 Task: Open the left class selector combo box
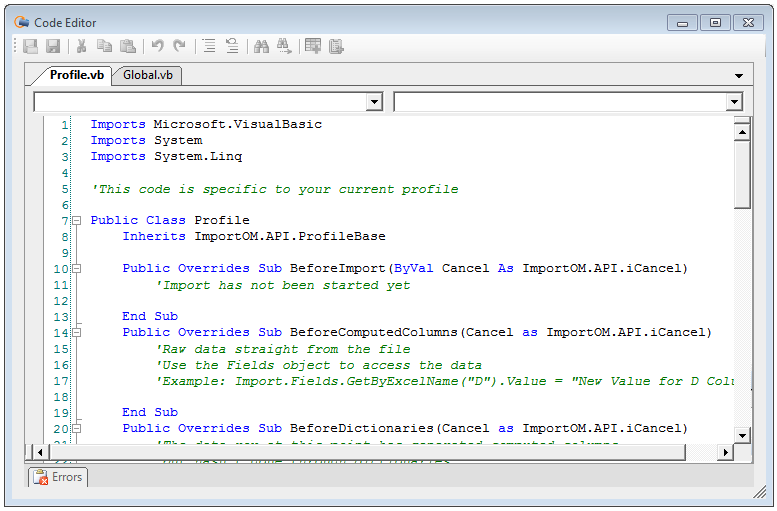(x=208, y=102)
